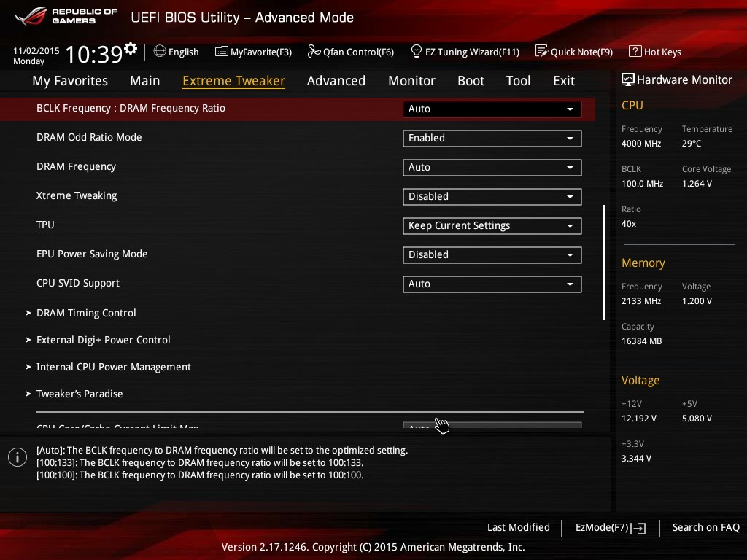Click the Qfan Control fan icon
Screen dimensions: 747x560
tap(314, 51)
